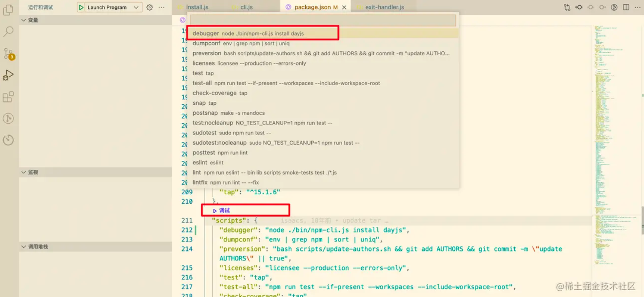Open Source Control with badge 3

[x=8, y=53]
